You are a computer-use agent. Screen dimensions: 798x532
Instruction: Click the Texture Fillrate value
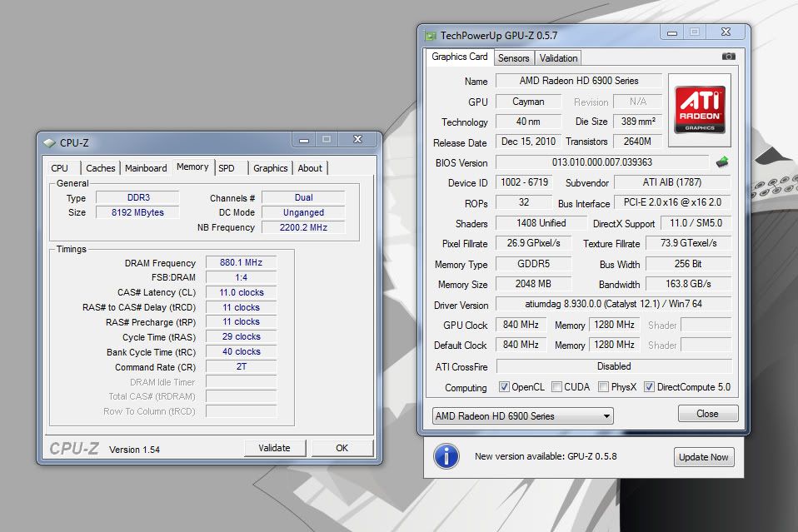pyautogui.click(x=688, y=243)
